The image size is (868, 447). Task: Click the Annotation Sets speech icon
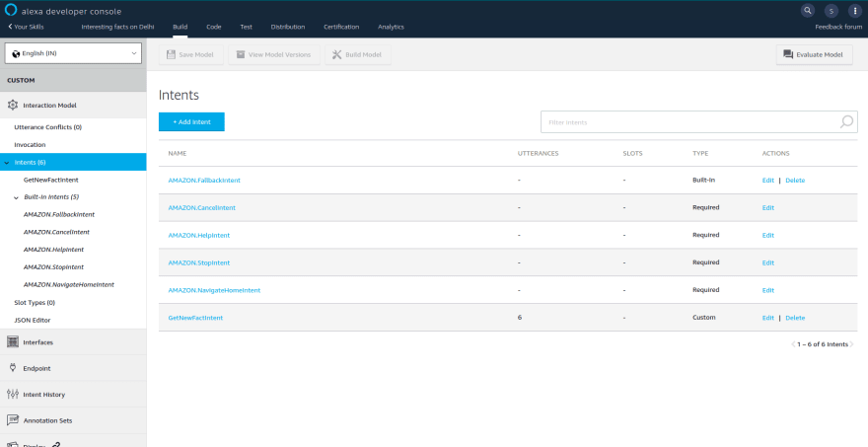coord(13,419)
